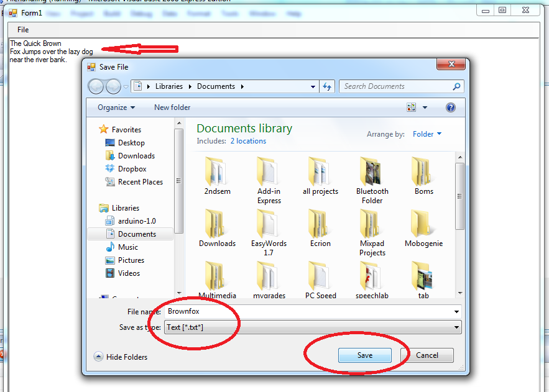Click Documents in the address bar
Screen dimensions: 549x392
pos(216,86)
